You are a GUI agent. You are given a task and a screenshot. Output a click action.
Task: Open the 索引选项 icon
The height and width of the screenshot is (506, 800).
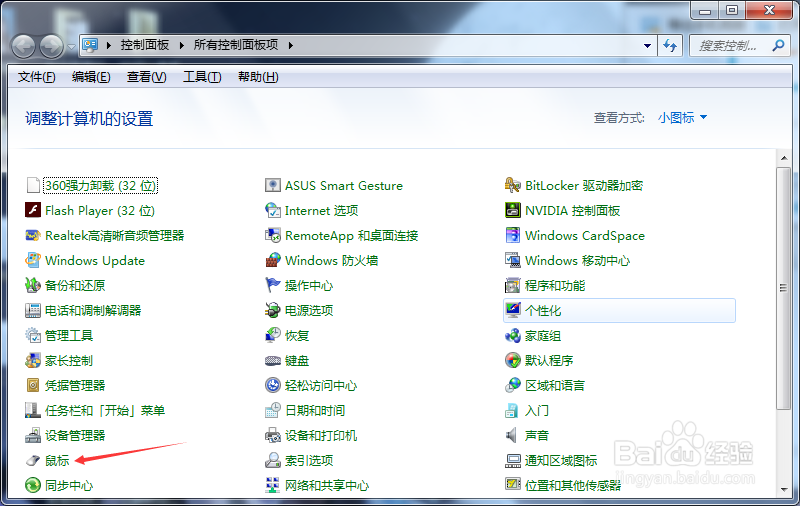(273, 460)
